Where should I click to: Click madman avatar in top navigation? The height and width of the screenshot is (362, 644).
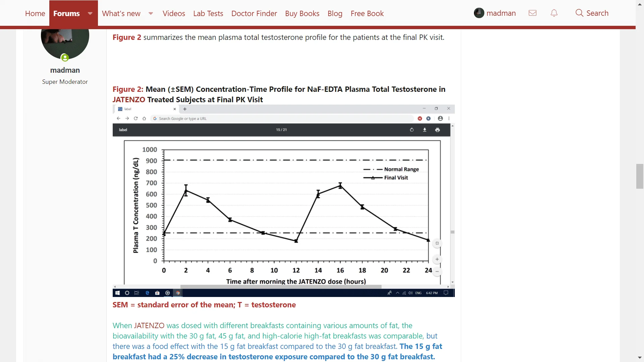[479, 13]
